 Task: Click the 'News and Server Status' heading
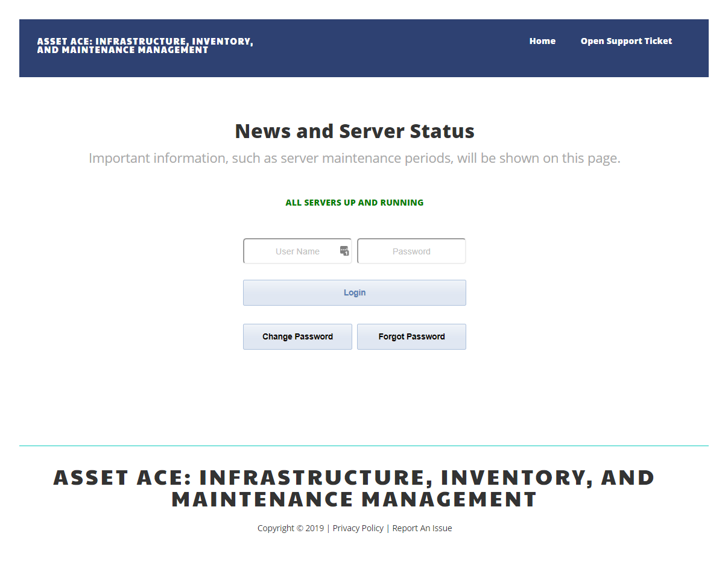[355, 131]
